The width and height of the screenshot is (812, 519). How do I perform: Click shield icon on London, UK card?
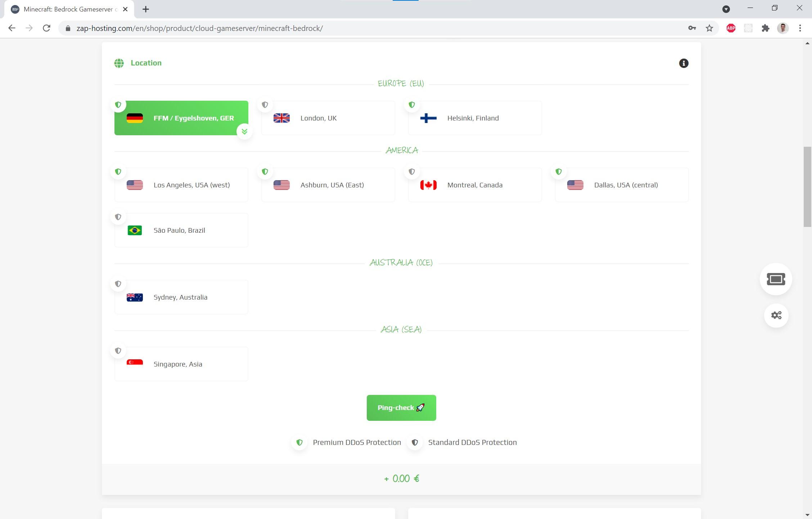pos(265,105)
